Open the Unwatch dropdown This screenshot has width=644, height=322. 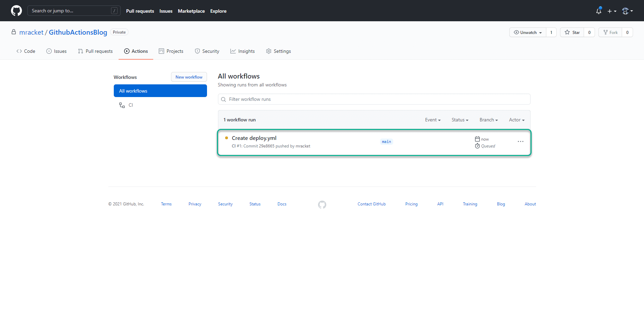[527, 32]
